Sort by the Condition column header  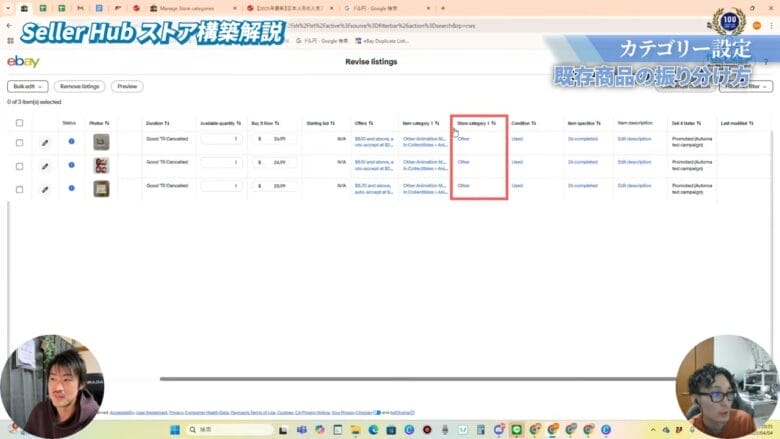(523, 123)
